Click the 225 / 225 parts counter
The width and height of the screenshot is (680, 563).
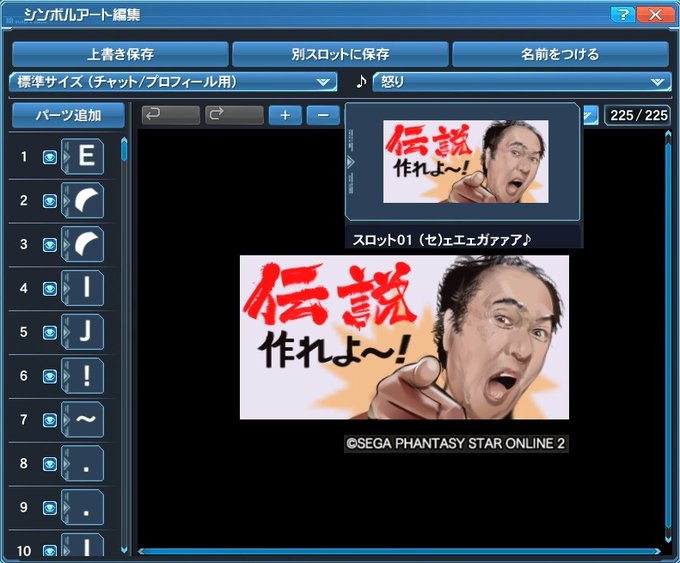(x=638, y=115)
